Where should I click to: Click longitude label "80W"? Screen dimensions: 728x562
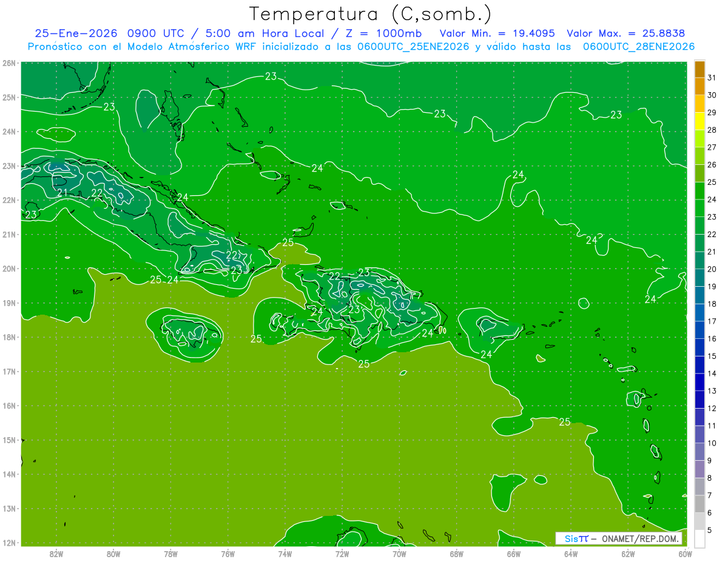point(113,554)
